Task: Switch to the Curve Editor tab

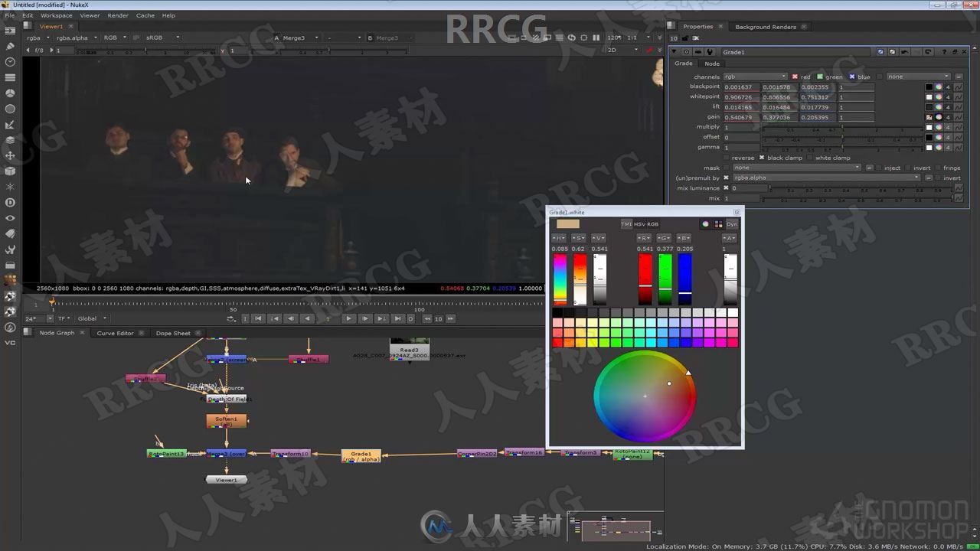Action: [115, 333]
